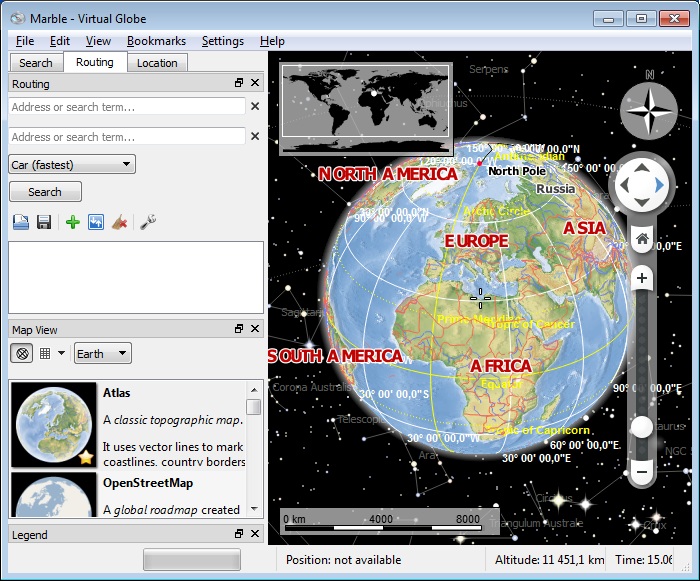Image resolution: width=700 pixels, height=581 pixels.
Task: Remove the first address field entry
Action: tap(255, 106)
